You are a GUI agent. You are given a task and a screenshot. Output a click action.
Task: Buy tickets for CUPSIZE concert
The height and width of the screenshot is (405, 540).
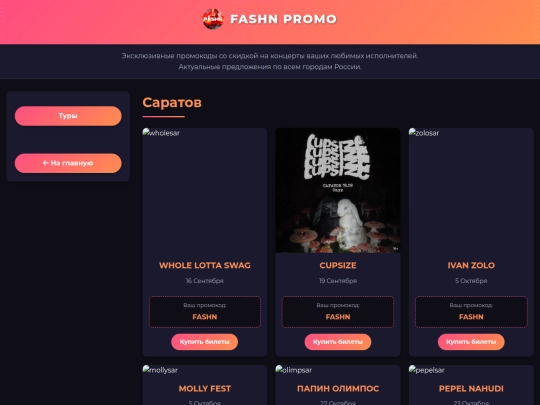338,342
